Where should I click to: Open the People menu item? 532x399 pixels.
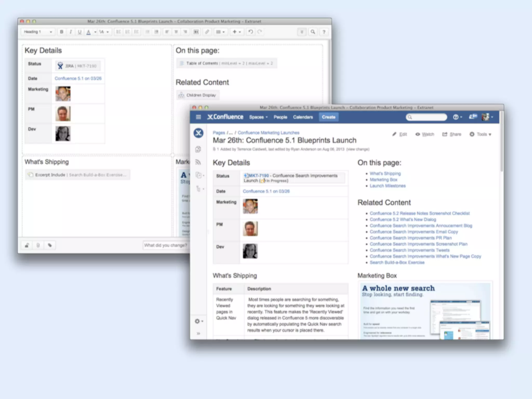[x=280, y=117]
